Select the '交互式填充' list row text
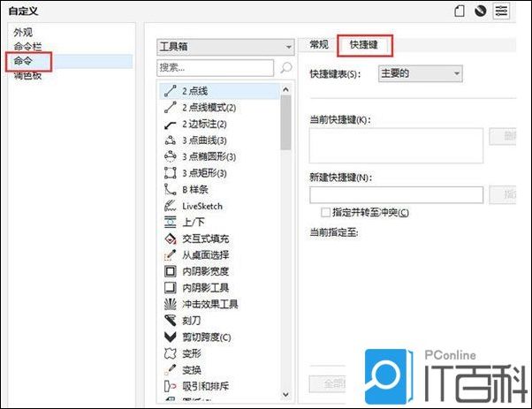The height and width of the screenshot is (409, 532). [x=206, y=239]
